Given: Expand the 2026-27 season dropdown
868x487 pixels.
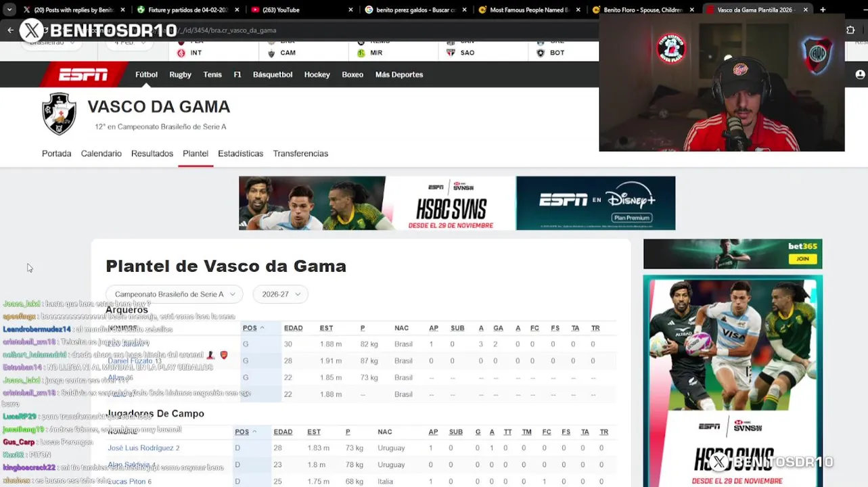Looking at the screenshot, I should (x=281, y=294).
